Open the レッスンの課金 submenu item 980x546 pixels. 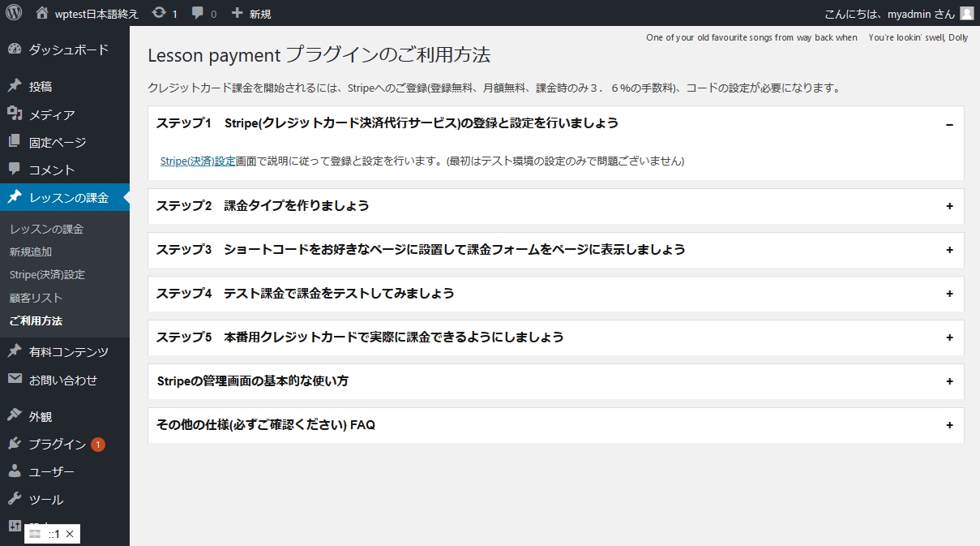[46, 229]
